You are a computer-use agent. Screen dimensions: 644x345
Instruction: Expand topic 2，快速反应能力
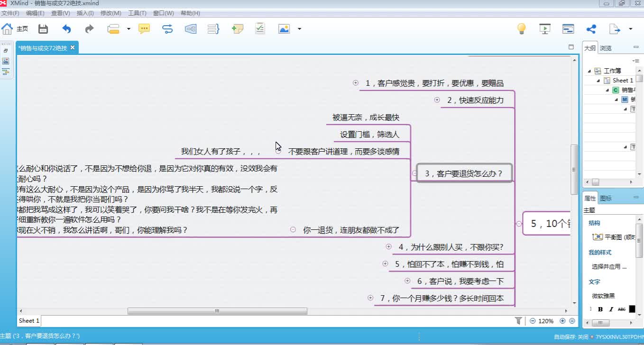[437, 100]
